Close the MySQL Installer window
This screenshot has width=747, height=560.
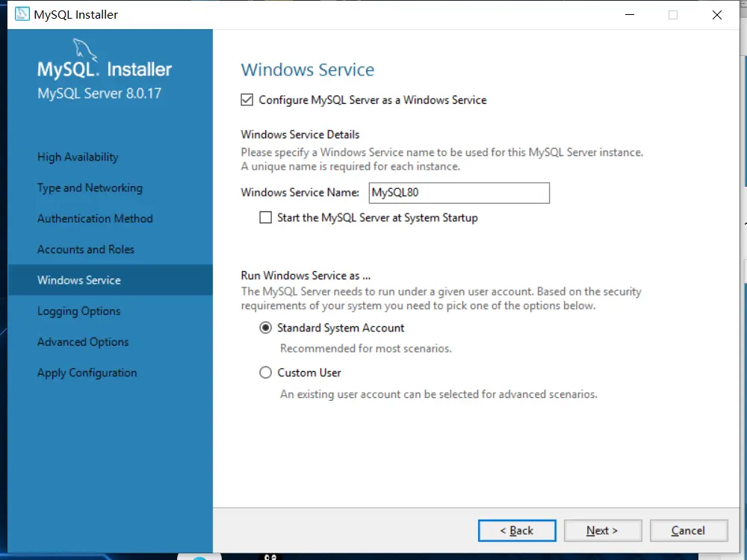[717, 15]
